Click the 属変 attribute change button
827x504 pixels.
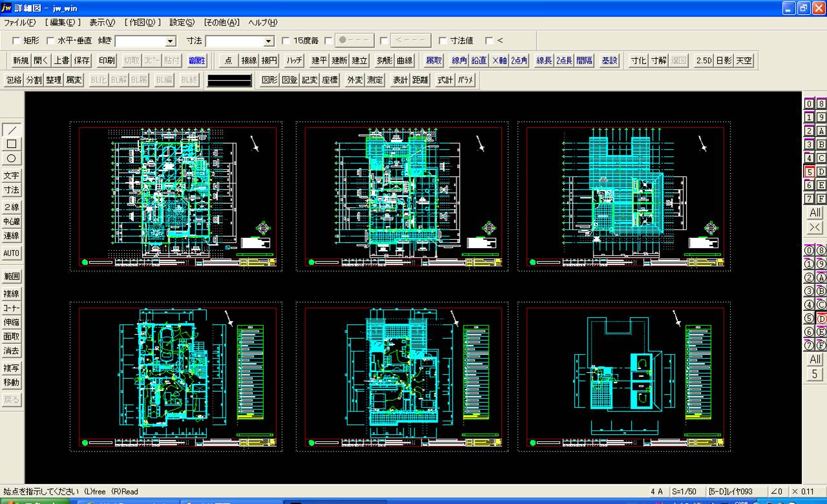click(74, 80)
